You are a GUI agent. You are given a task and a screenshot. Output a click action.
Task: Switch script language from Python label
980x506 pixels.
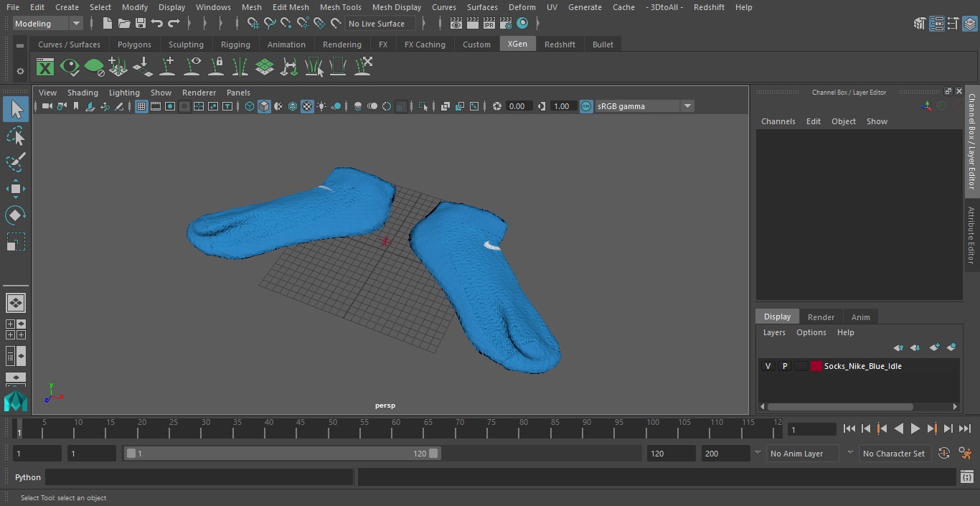coord(28,477)
